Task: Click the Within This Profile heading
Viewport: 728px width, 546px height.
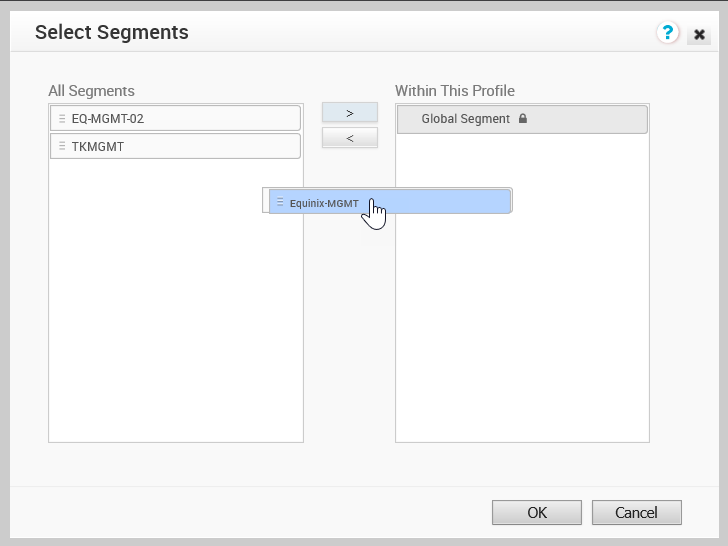Action: [x=455, y=91]
